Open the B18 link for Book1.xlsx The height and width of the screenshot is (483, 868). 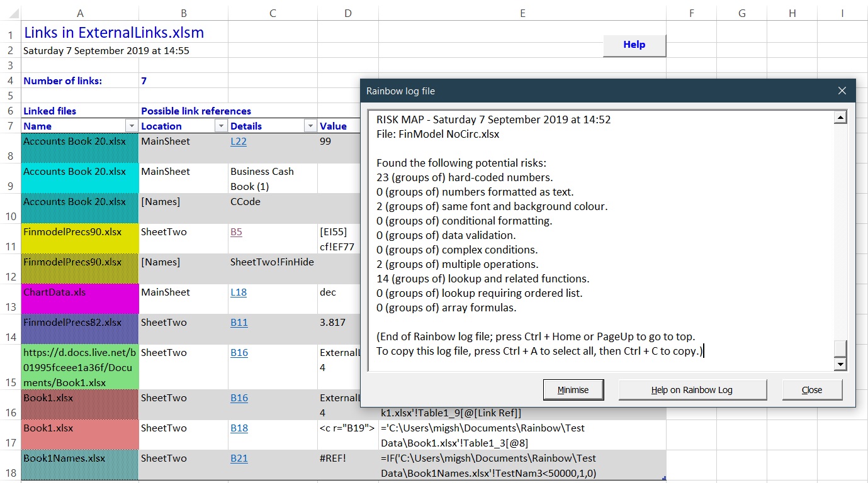pos(239,428)
